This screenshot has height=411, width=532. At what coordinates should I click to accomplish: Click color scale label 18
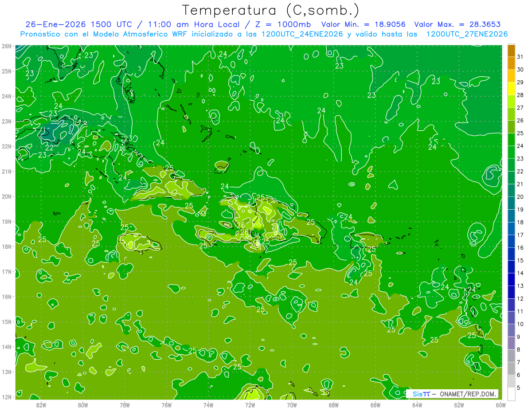(520, 222)
